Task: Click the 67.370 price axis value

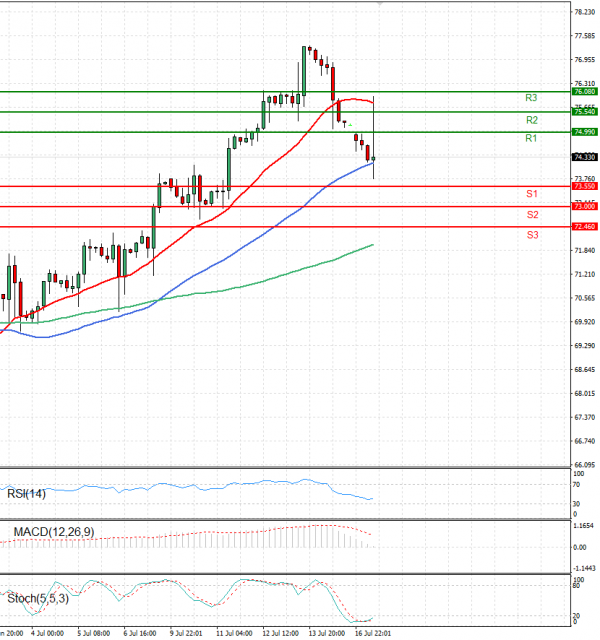Action: click(x=584, y=417)
